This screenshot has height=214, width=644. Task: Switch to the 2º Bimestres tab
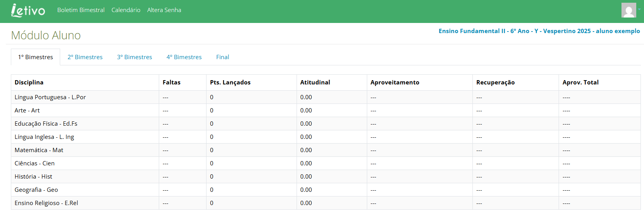click(x=85, y=57)
